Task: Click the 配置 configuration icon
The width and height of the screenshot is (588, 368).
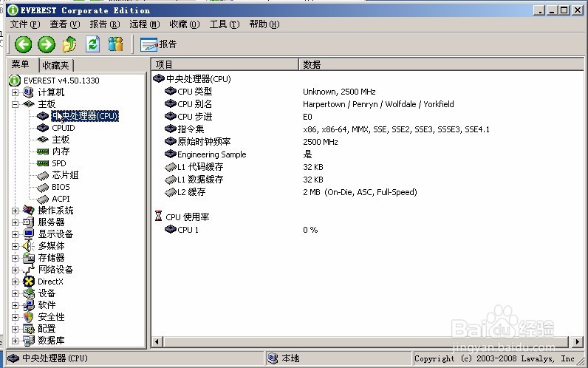Action: [x=29, y=329]
